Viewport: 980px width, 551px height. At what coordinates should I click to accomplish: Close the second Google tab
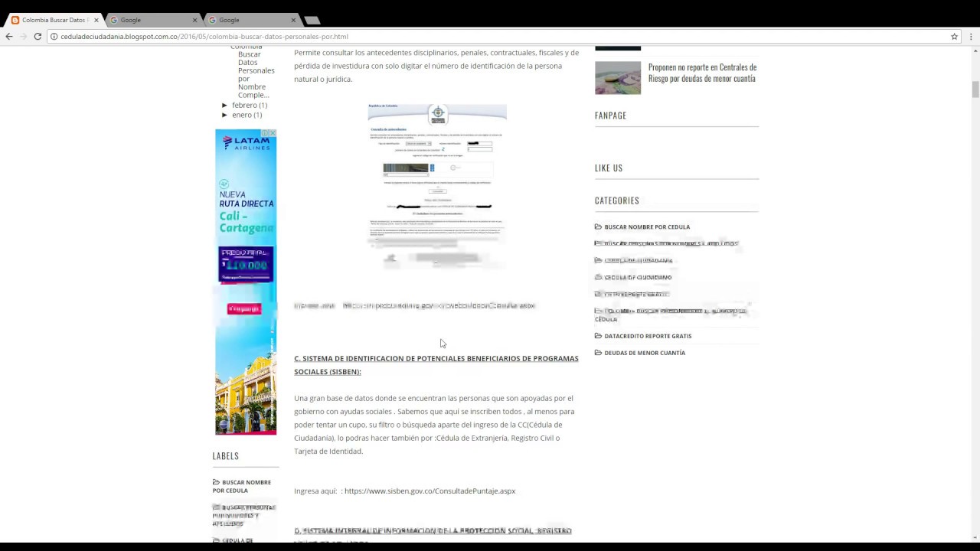195,20
